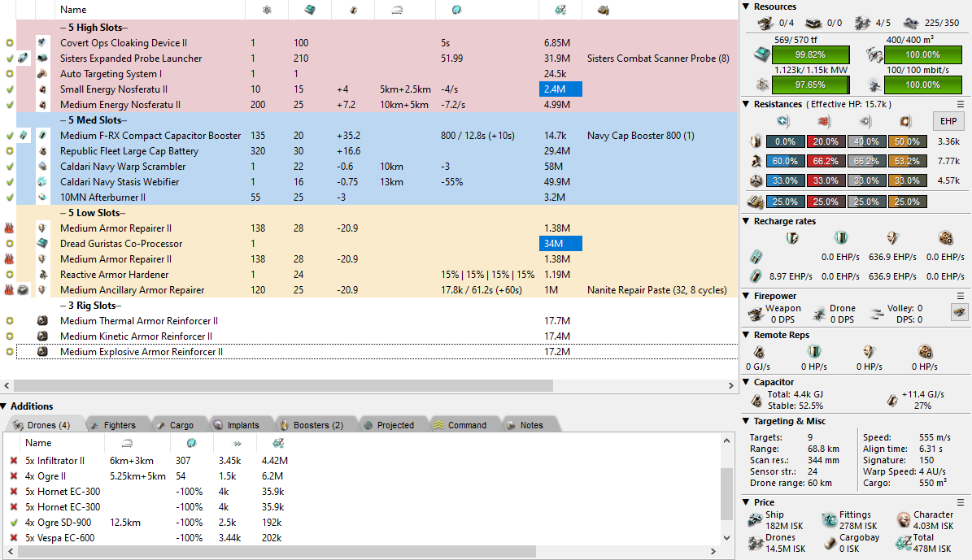Viewport: 972px width, 560px height.
Task: Click the price column header icon
Action: click(x=560, y=10)
